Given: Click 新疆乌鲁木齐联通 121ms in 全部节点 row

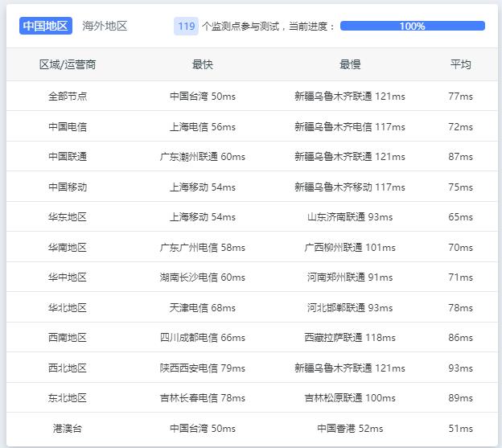Looking at the screenshot, I should point(350,96).
